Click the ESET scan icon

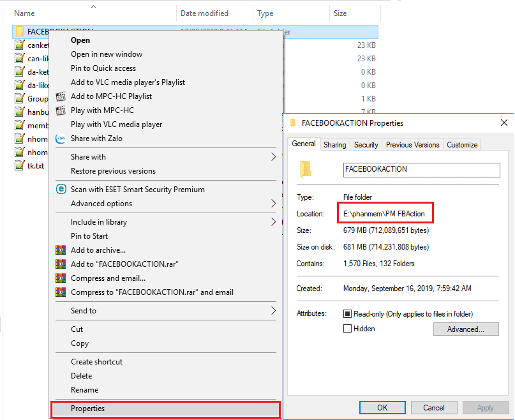pos(61,190)
